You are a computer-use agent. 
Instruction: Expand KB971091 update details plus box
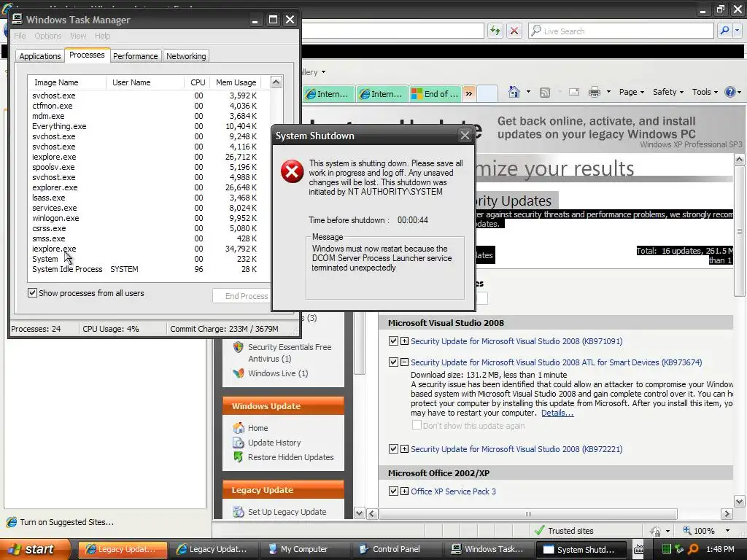pyautogui.click(x=404, y=341)
